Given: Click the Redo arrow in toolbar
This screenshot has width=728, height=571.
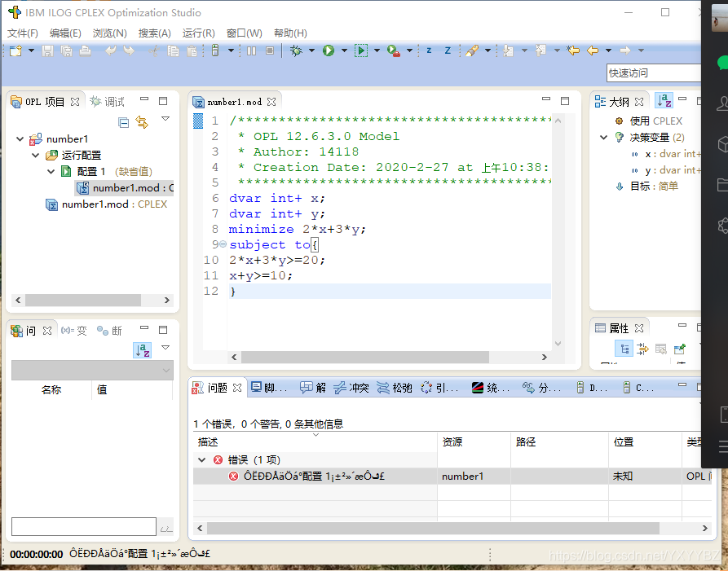Looking at the screenshot, I should coord(129,51).
